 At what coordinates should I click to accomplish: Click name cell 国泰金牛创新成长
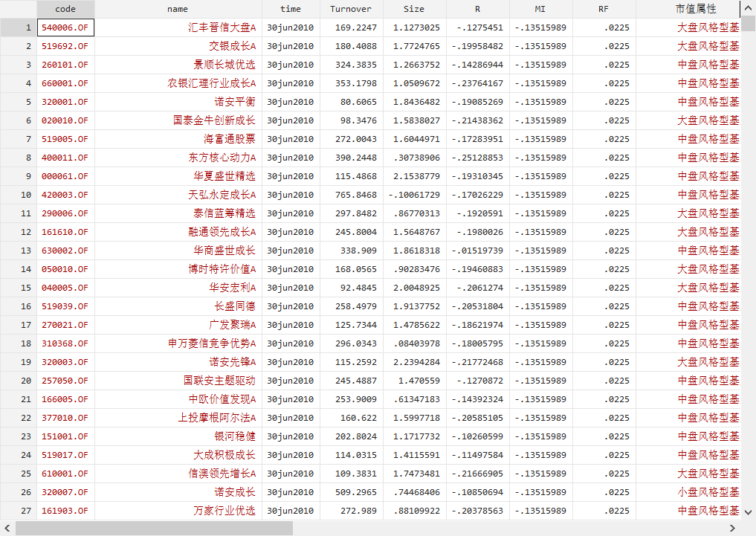(178, 120)
